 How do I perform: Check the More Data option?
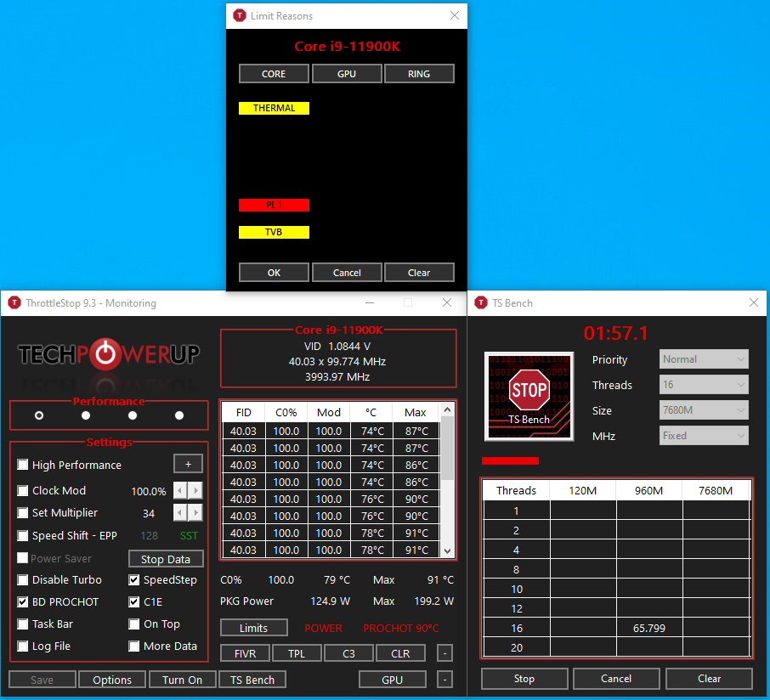tap(134, 646)
